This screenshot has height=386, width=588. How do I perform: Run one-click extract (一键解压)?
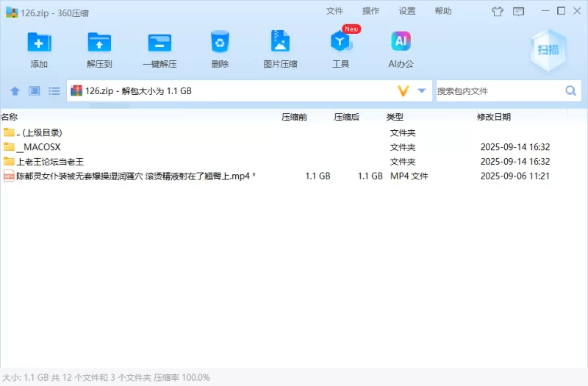(159, 43)
